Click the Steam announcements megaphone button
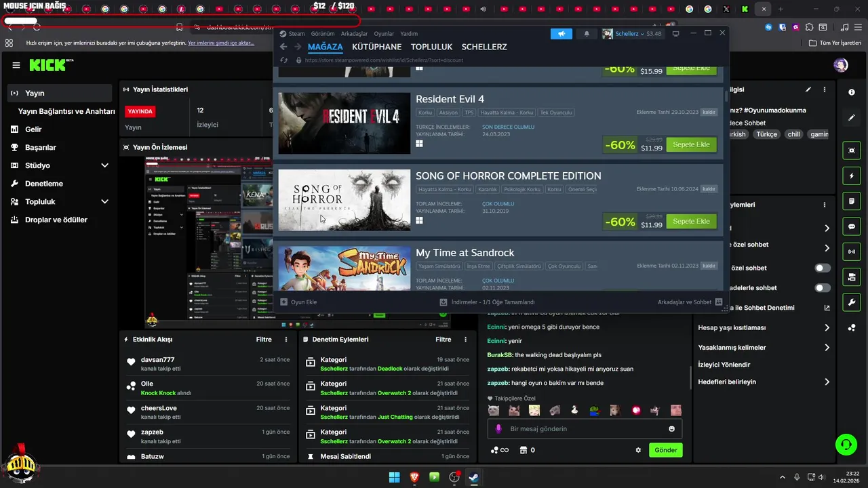 coord(561,34)
